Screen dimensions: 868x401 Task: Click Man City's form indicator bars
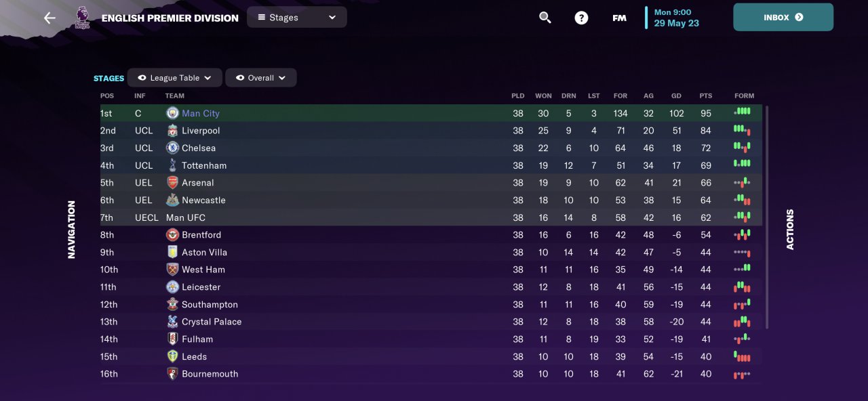tap(743, 112)
